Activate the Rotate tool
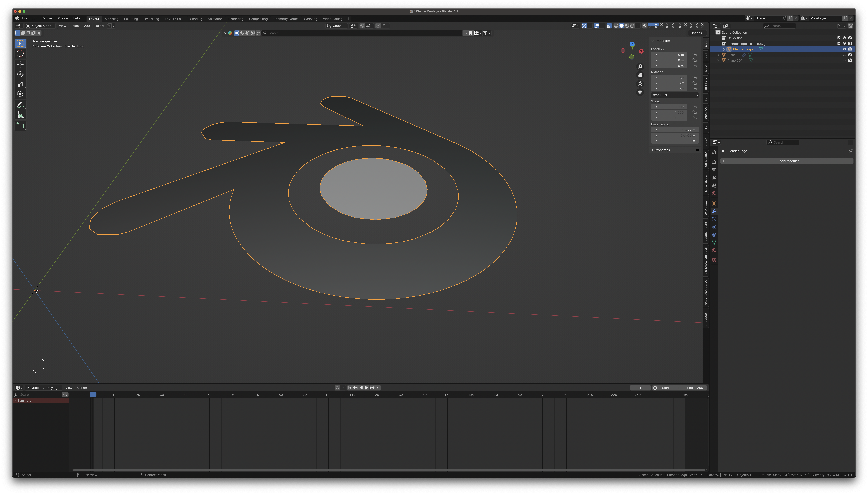The height and width of the screenshot is (494, 868). point(20,74)
